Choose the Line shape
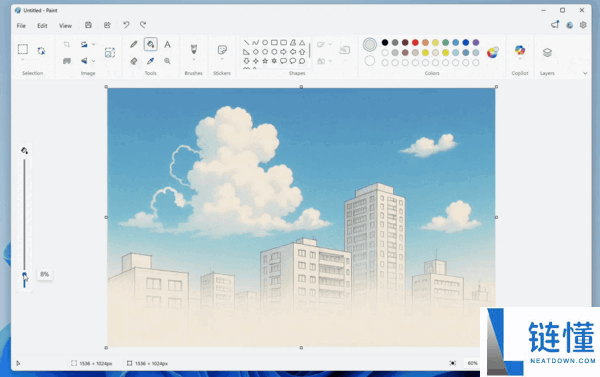 pos(246,42)
